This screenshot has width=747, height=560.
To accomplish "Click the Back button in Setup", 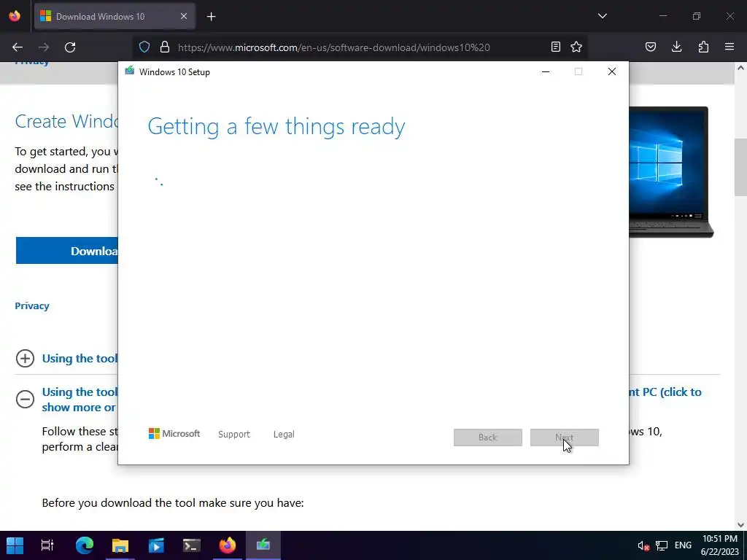I will pos(488,437).
